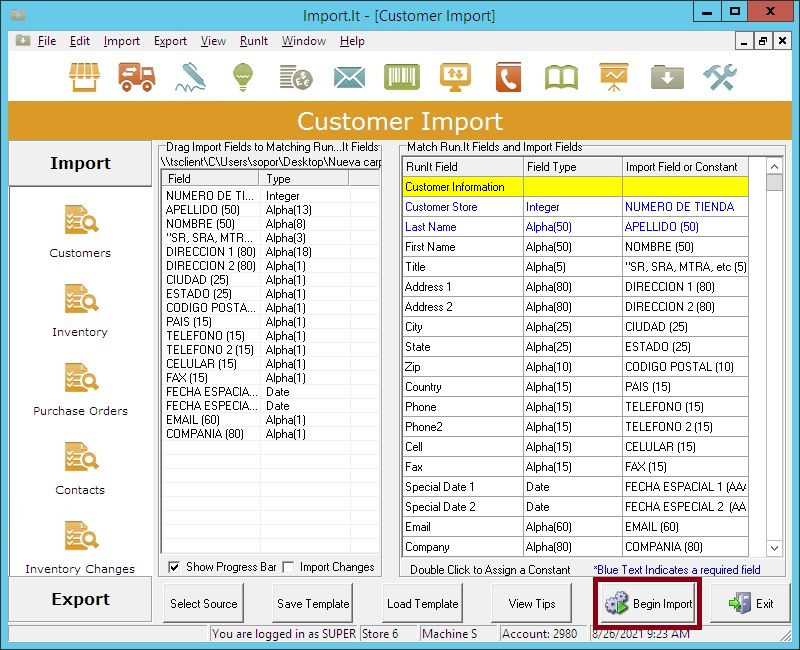Click the match grid scroll down arrow
Viewport: 800px width, 650px height.
tap(774, 548)
